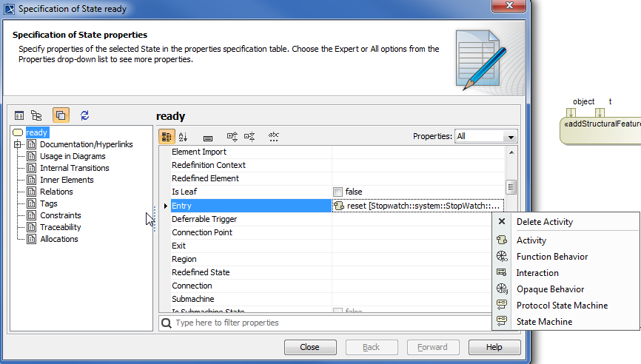Click the alphabetical A-Z sort icon
The width and height of the screenshot is (641, 364).
click(183, 136)
